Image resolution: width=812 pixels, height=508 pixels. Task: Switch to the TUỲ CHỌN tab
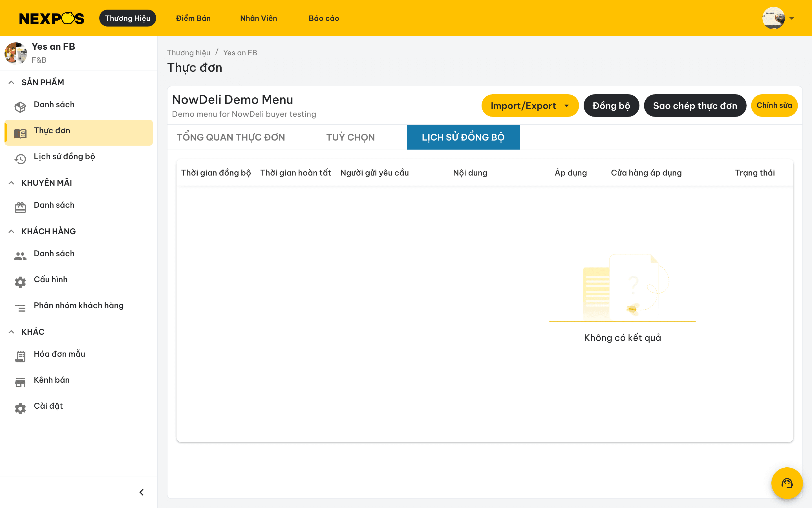coord(351,137)
